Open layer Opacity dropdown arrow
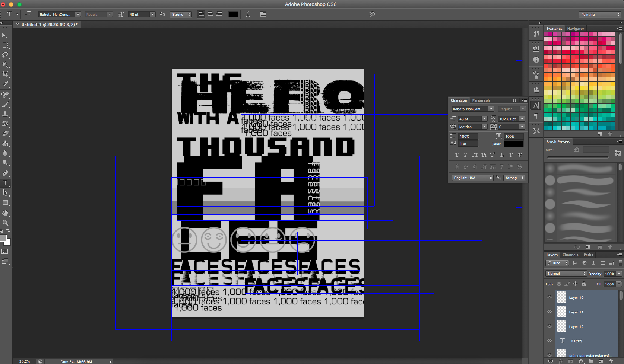This screenshot has height=364, width=624. tap(619, 274)
